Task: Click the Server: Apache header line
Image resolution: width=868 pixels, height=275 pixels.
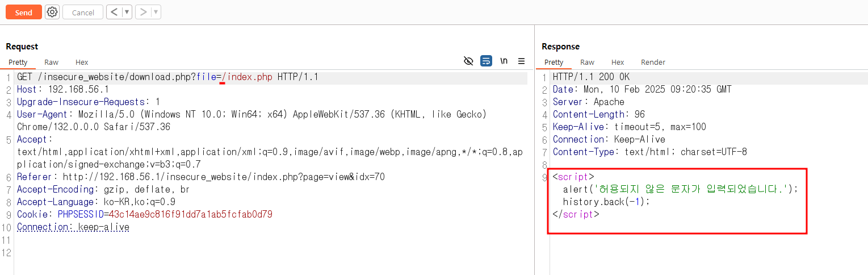Action: (589, 102)
